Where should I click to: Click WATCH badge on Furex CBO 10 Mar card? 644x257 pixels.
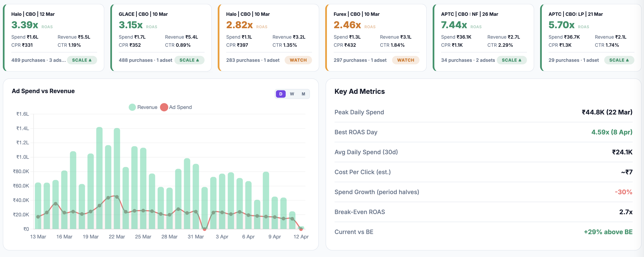pos(406,60)
